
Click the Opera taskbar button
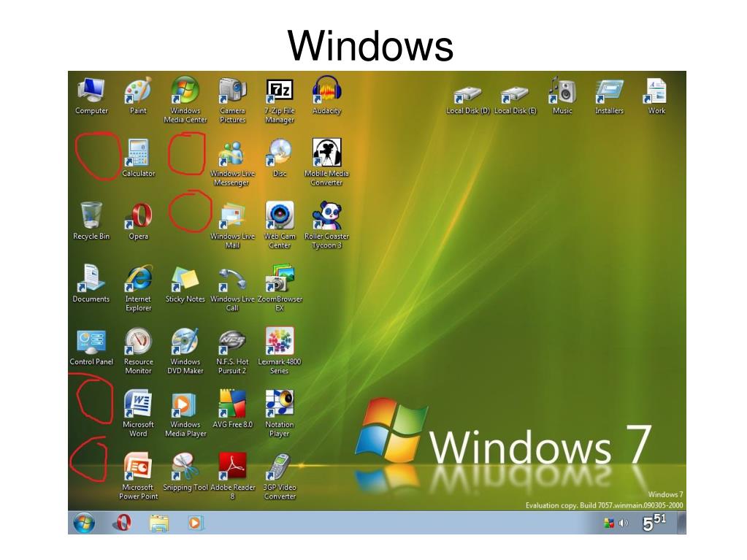[x=123, y=522]
